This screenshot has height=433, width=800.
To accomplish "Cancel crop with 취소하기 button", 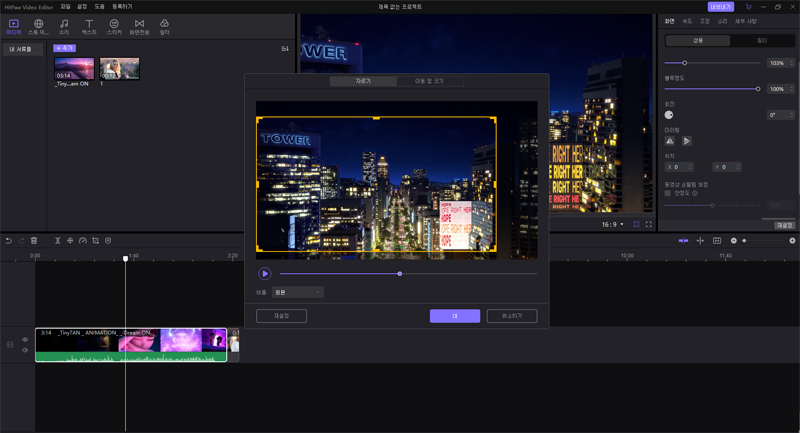I will 512,316.
